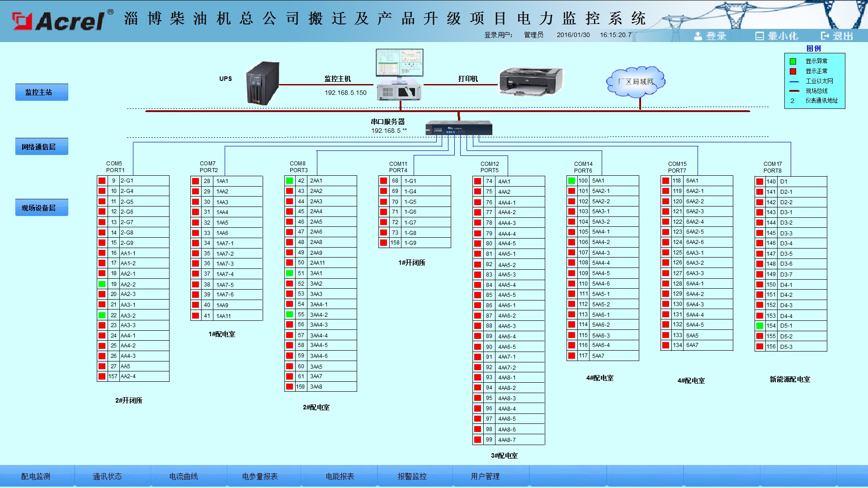Switch to the 电流曲线 tab
The width and height of the screenshot is (868, 488).
pyautogui.click(x=184, y=476)
